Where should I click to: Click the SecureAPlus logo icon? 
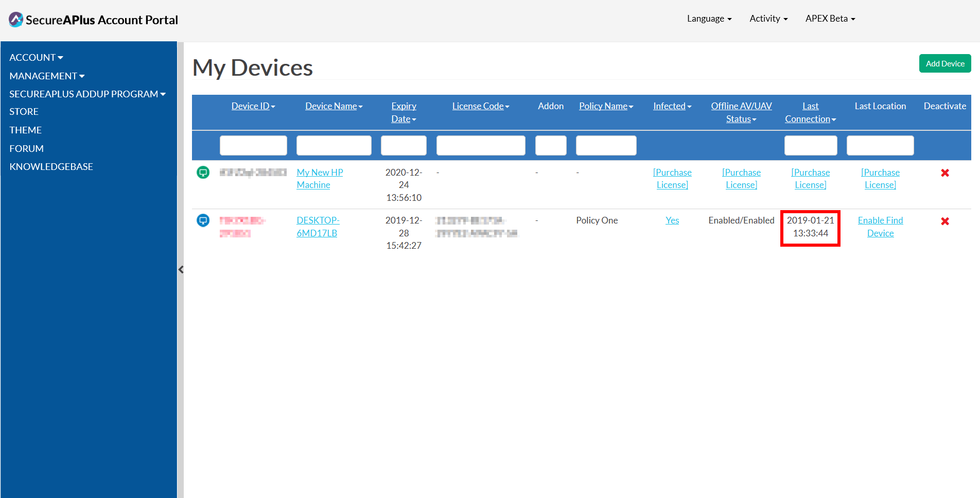point(16,20)
